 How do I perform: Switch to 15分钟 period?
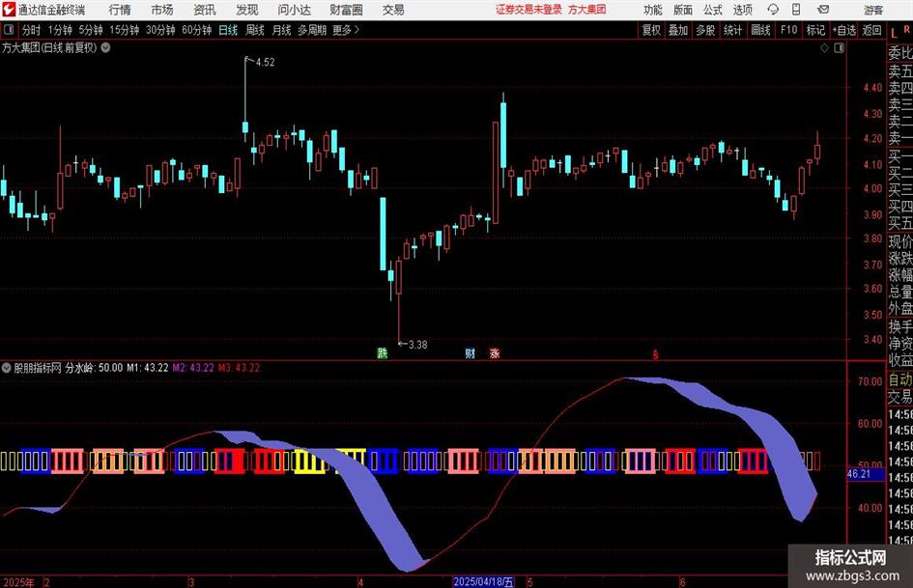pyautogui.click(x=125, y=30)
